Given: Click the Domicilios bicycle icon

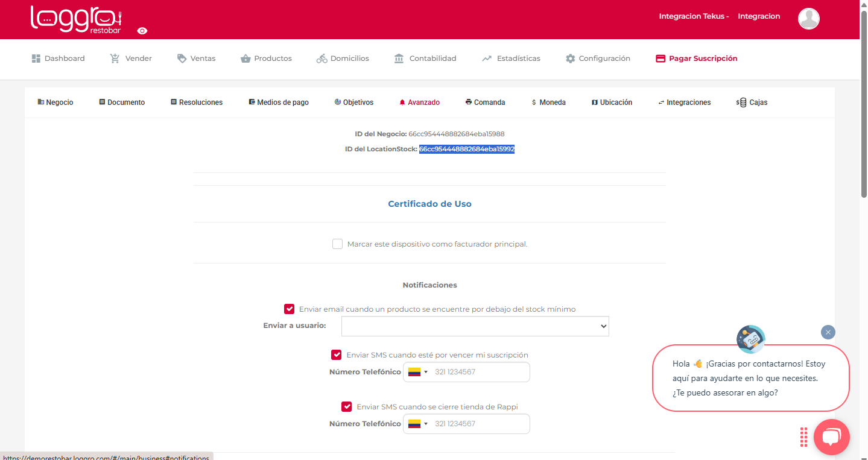Looking at the screenshot, I should pyautogui.click(x=322, y=58).
